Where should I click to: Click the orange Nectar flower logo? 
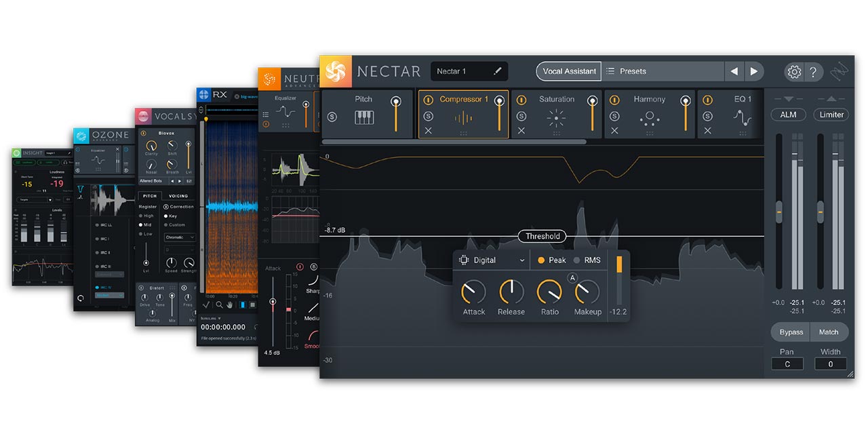[336, 71]
